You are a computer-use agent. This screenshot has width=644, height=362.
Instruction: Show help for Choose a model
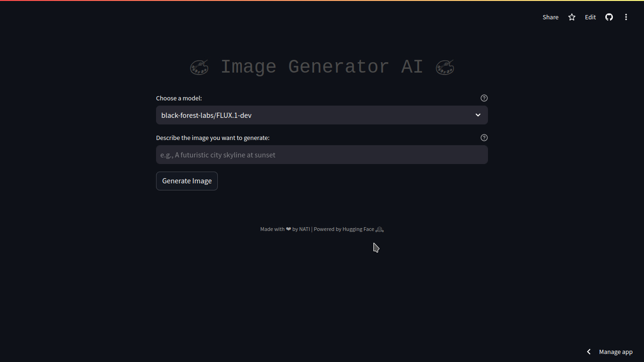tap(484, 98)
